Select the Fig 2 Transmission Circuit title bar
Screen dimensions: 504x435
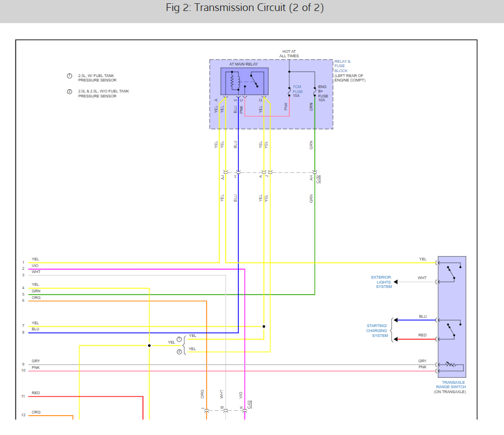tap(244, 8)
